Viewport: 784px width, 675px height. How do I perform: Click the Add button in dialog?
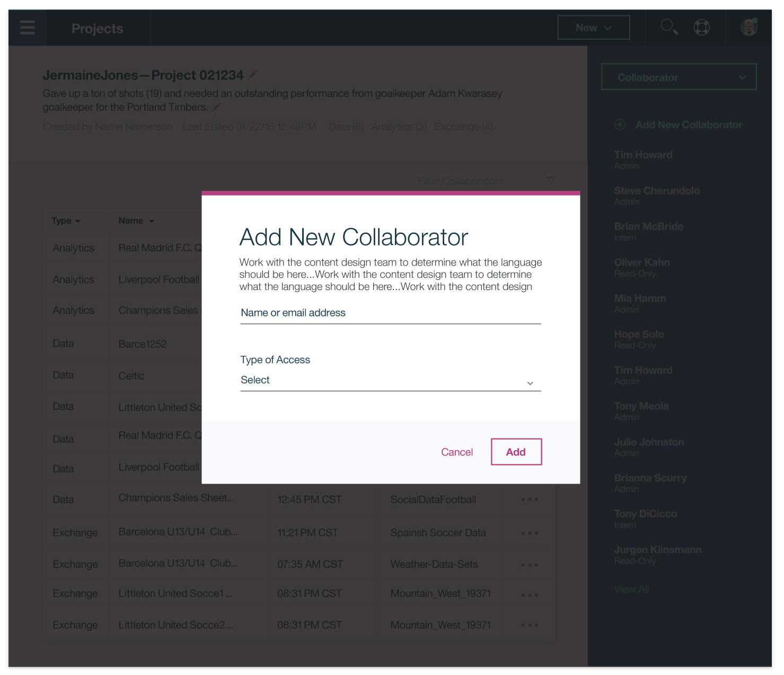point(516,452)
